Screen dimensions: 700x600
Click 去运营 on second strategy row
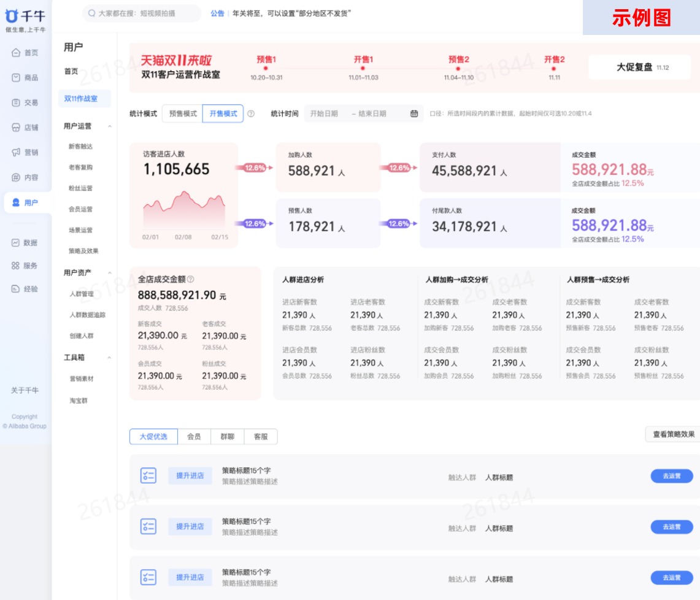click(672, 527)
